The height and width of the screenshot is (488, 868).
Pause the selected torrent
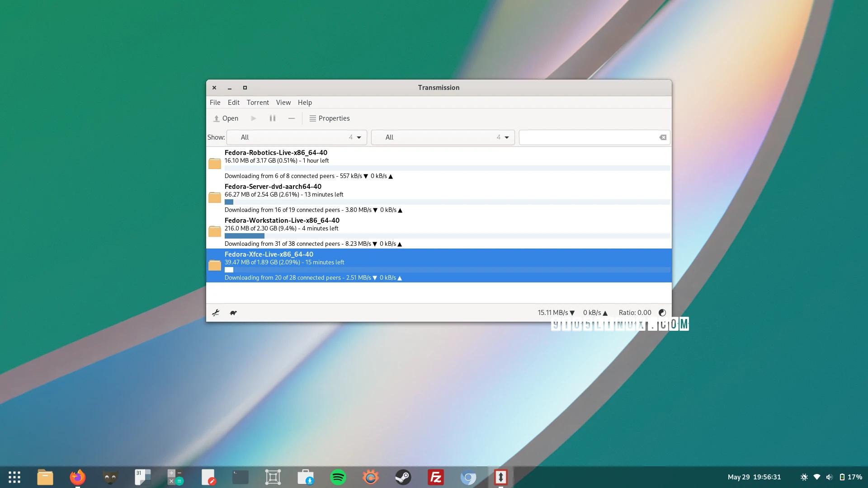coord(273,118)
